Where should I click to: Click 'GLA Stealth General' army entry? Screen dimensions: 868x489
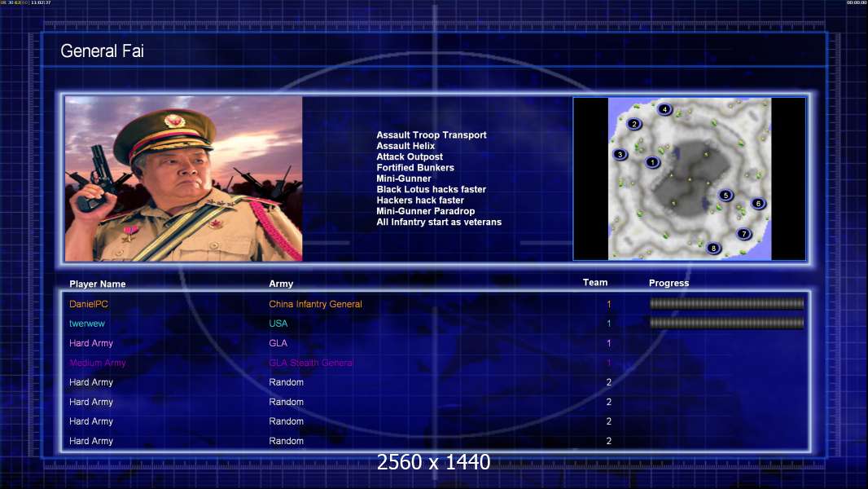[311, 363]
